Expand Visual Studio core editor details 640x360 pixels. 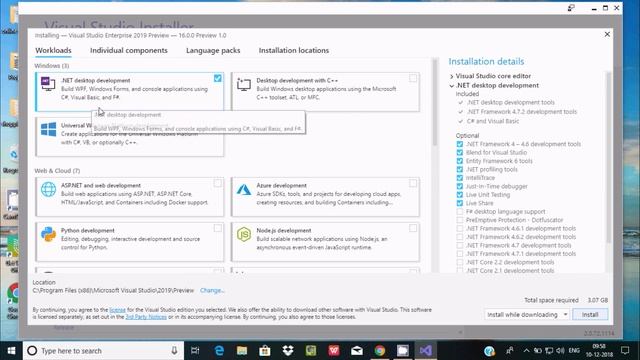pos(451,76)
